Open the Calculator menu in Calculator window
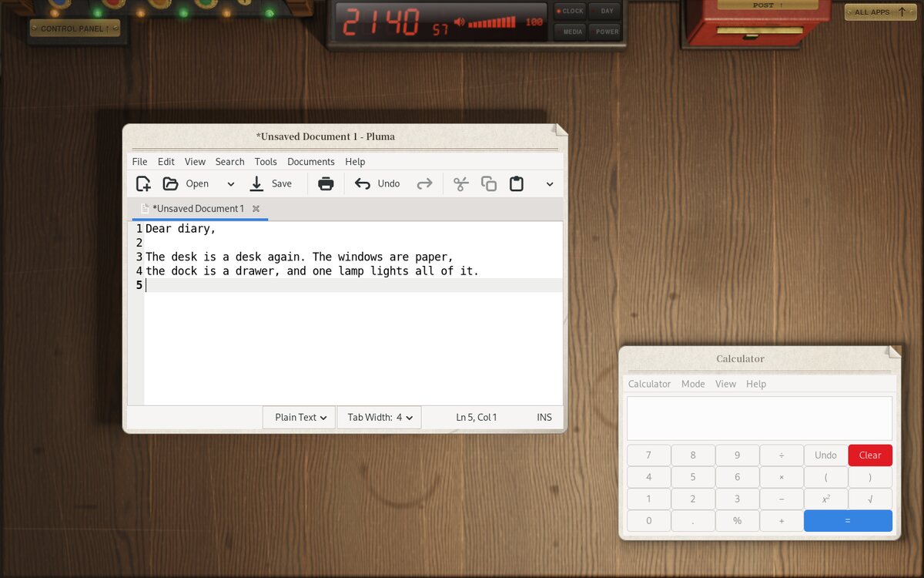Screen dimensions: 924x578 click(x=649, y=384)
